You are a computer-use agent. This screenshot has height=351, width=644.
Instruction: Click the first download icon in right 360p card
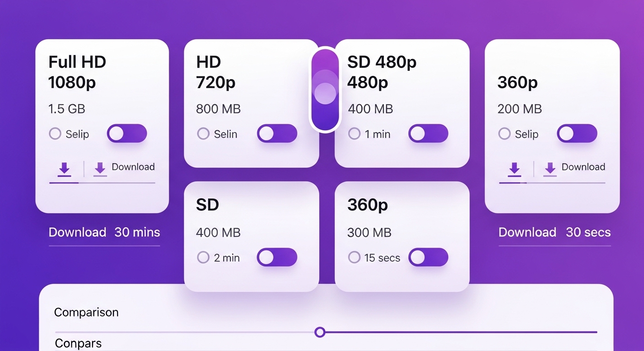(x=515, y=169)
